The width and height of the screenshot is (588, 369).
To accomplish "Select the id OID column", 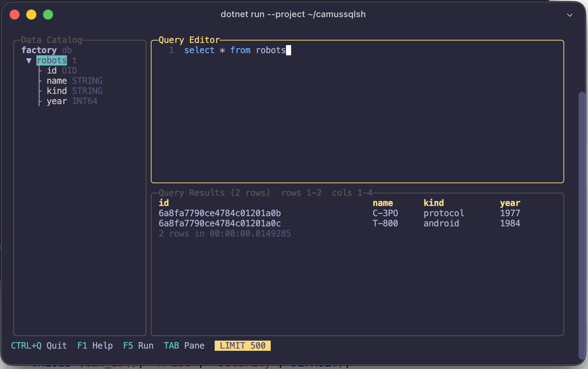I will coord(62,71).
